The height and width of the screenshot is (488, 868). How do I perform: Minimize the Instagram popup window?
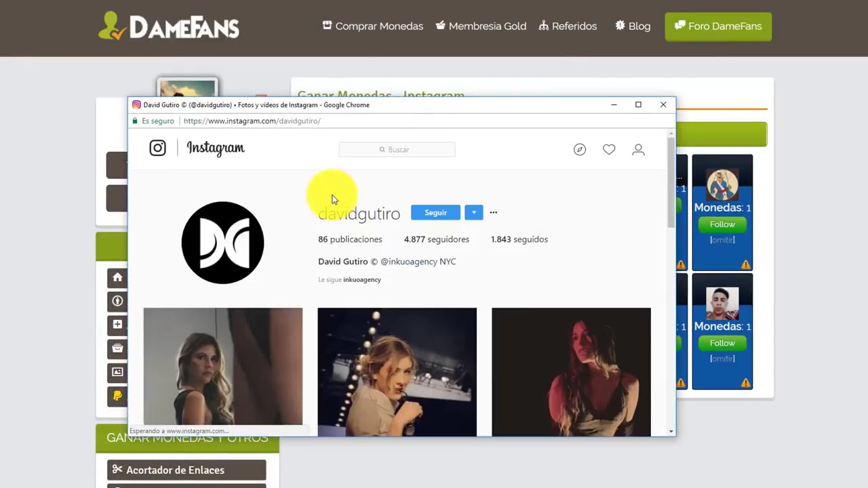click(x=614, y=104)
